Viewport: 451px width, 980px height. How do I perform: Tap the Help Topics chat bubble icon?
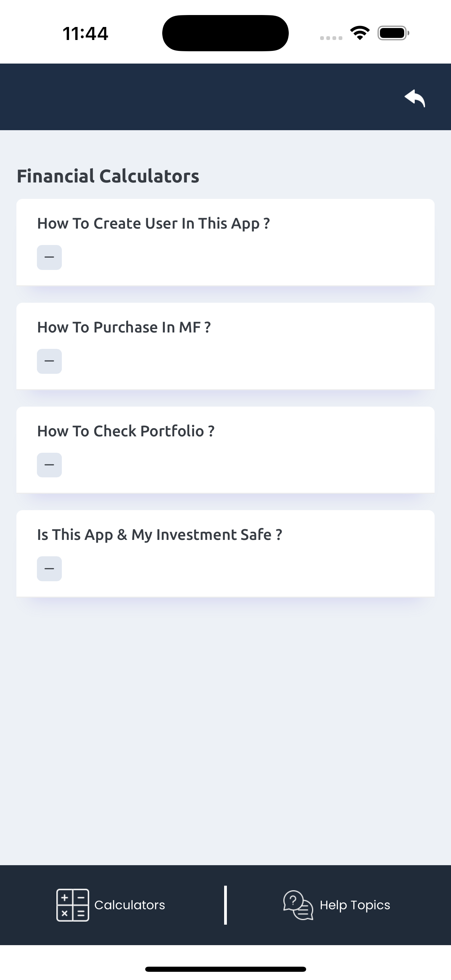click(298, 905)
